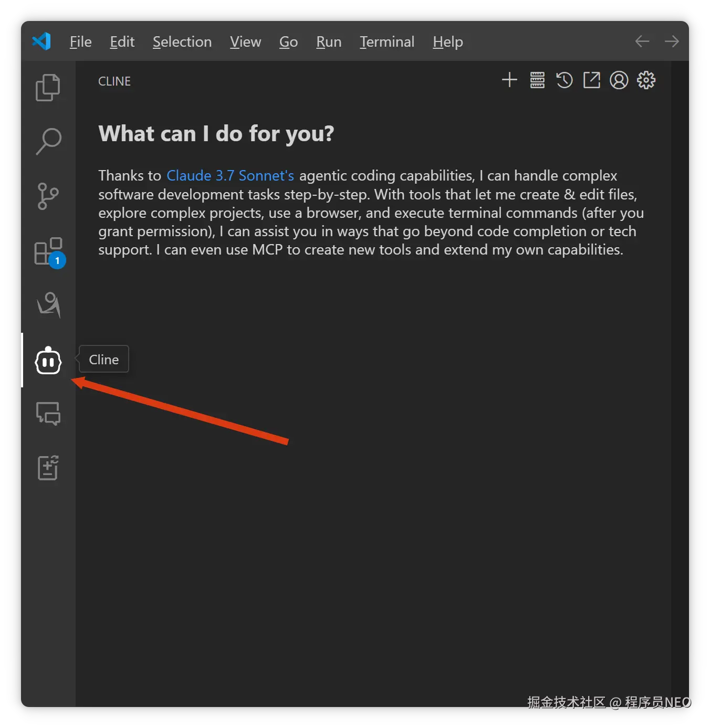Viewport: 710px width, 728px height.
Task: Open the Help menu
Action: pos(448,42)
